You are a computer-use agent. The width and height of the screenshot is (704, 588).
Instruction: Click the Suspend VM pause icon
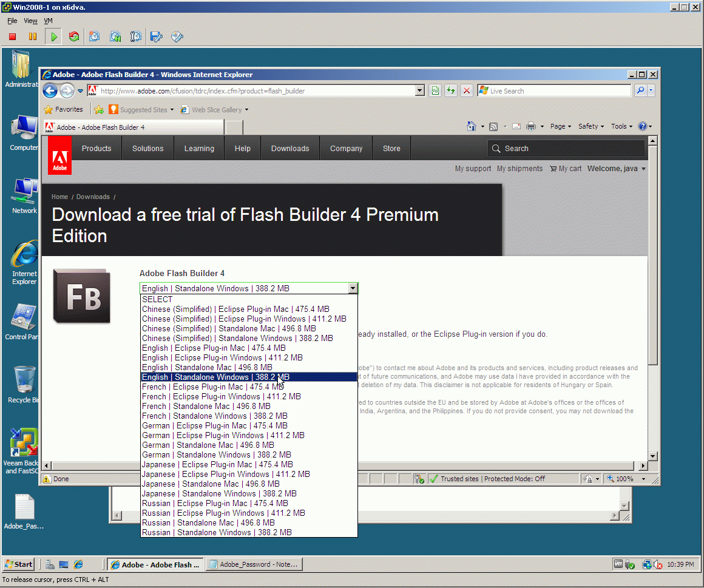[33, 37]
